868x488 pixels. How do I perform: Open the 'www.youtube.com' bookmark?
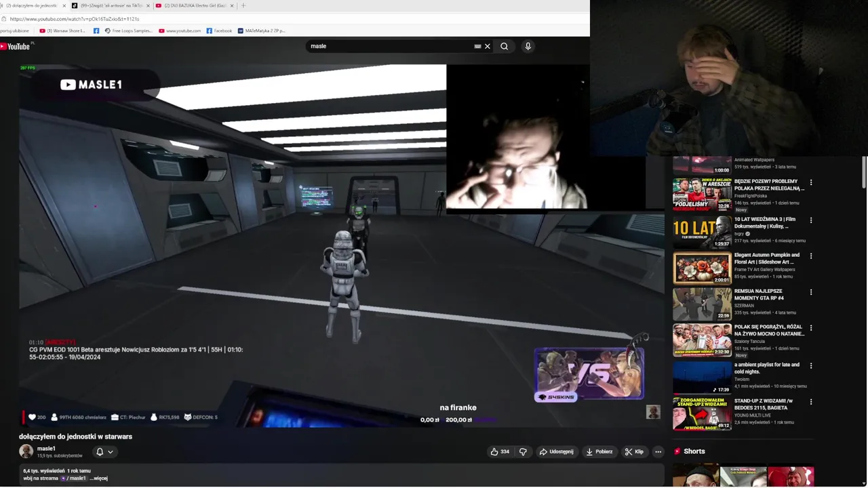tap(180, 30)
